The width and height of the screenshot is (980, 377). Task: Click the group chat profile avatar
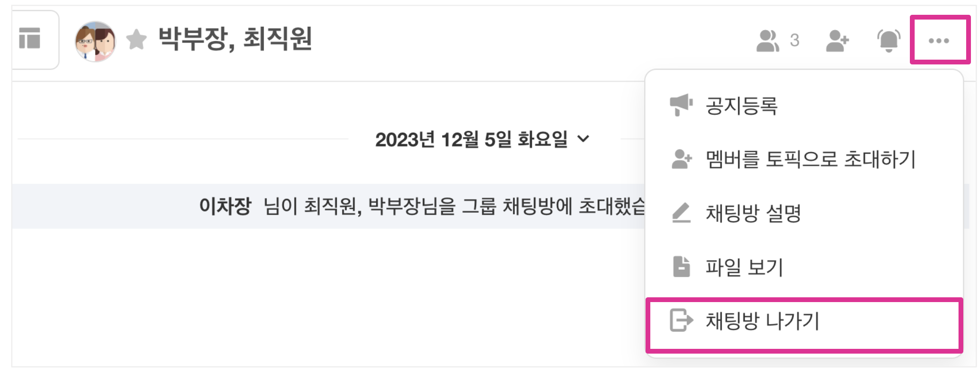click(x=95, y=41)
